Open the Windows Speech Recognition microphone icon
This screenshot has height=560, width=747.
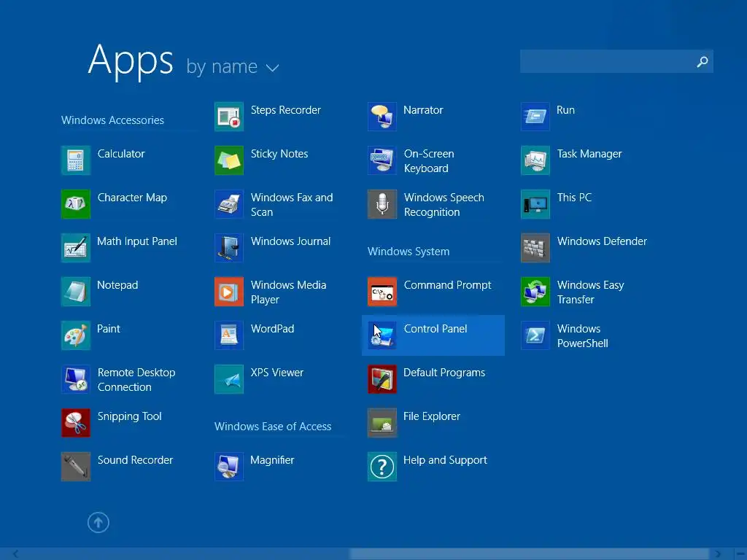pyautogui.click(x=382, y=204)
